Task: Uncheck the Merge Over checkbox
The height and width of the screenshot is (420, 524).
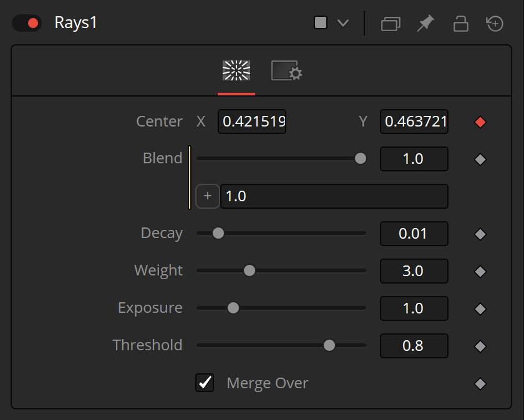Action: (x=205, y=383)
